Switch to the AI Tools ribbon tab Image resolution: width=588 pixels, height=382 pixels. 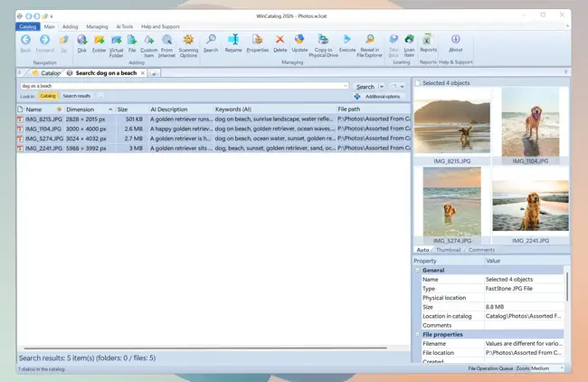pos(126,27)
